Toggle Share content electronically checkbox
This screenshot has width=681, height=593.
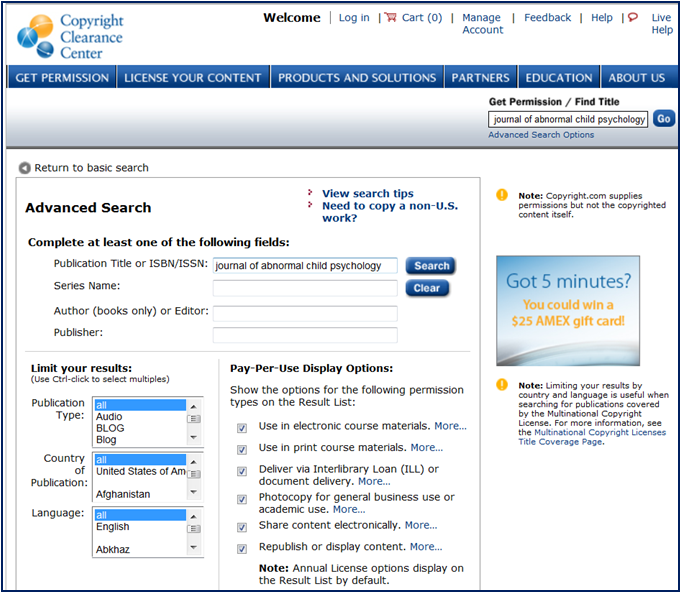[242, 526]
